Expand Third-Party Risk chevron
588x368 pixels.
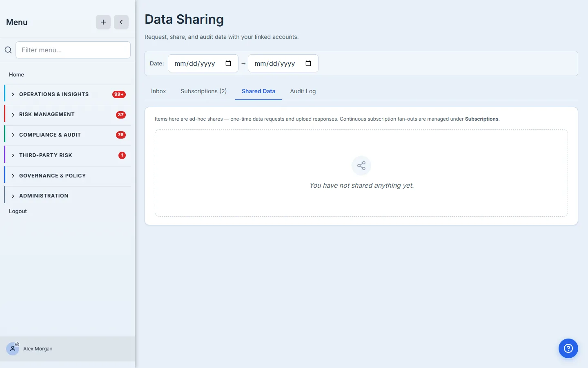pos(13,155)
